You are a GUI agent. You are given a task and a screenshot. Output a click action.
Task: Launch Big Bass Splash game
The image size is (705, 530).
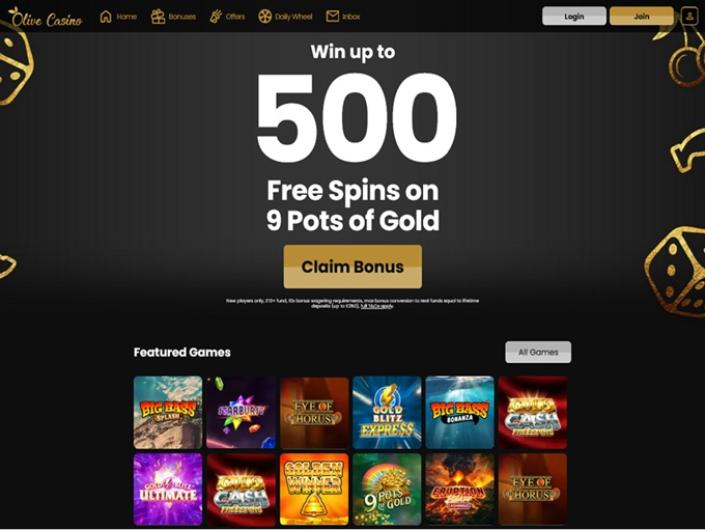point(168,412)
